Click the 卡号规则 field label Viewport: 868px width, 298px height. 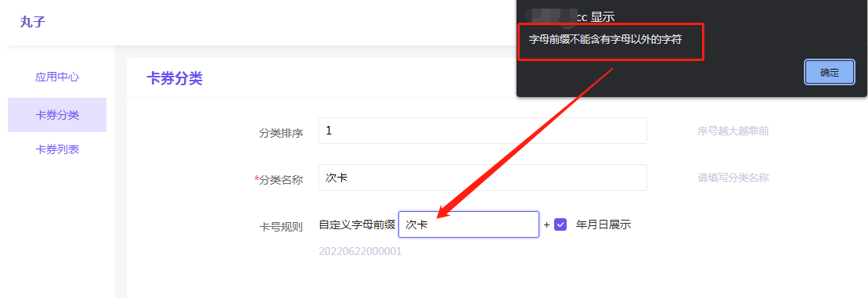click(281, 227)
